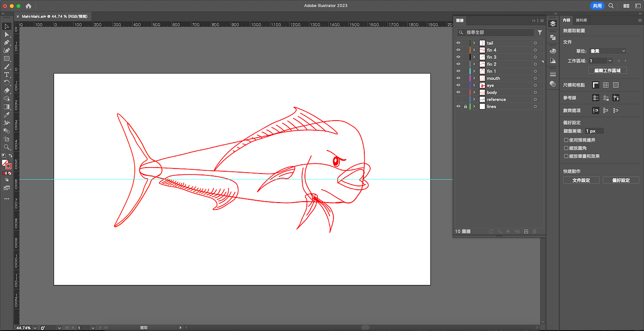Select the Direct Selection tool
644x331 pixels.
point(7,35)
